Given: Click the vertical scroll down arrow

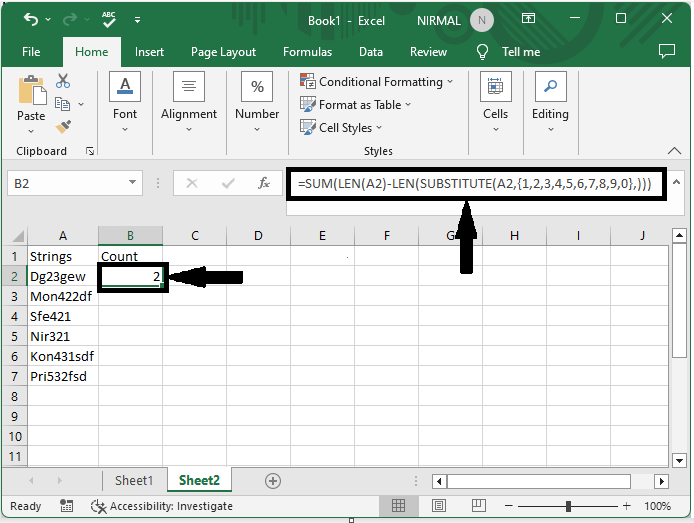Looking at the screenshot, I should tap(679, 460).
